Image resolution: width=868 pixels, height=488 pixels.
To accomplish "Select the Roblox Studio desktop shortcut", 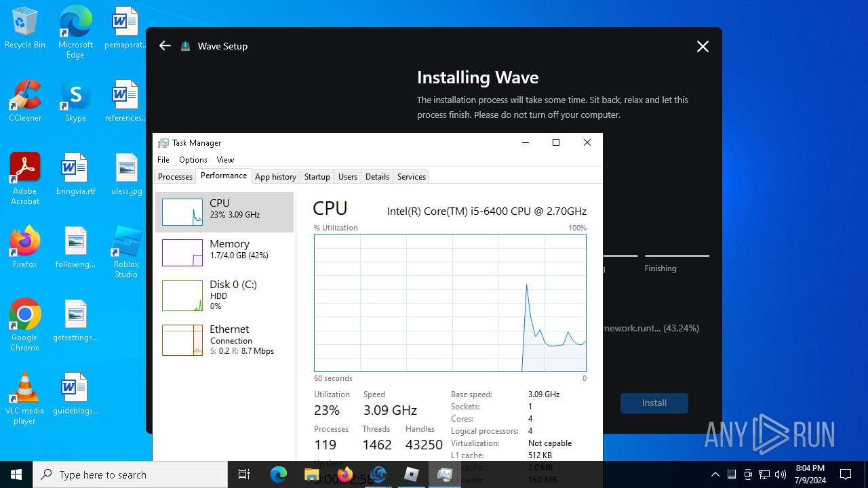I will (127, 252).
